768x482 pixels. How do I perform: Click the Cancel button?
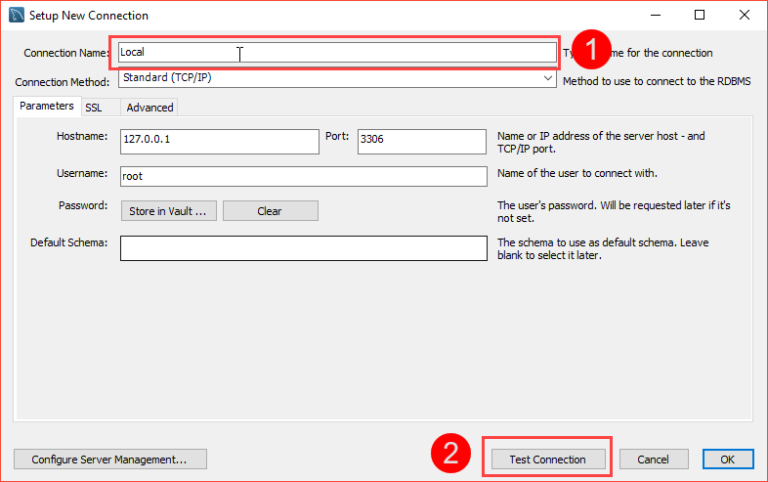pyautogui.click(x=653, y=459)
